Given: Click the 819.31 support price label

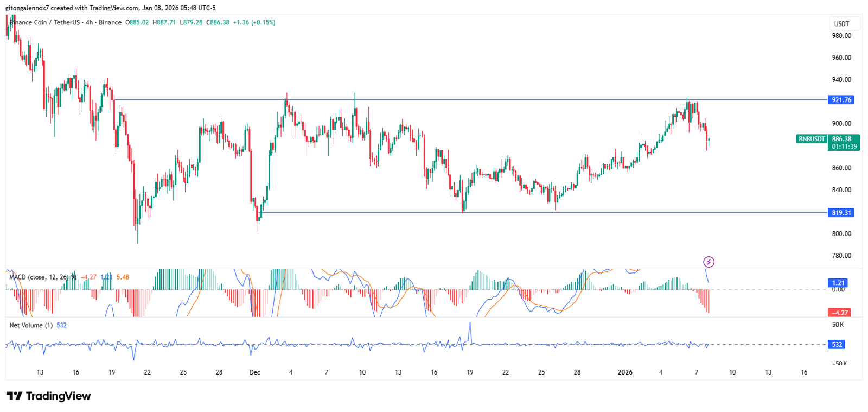Looking at the screenshot, I should [x=841, y=213].
